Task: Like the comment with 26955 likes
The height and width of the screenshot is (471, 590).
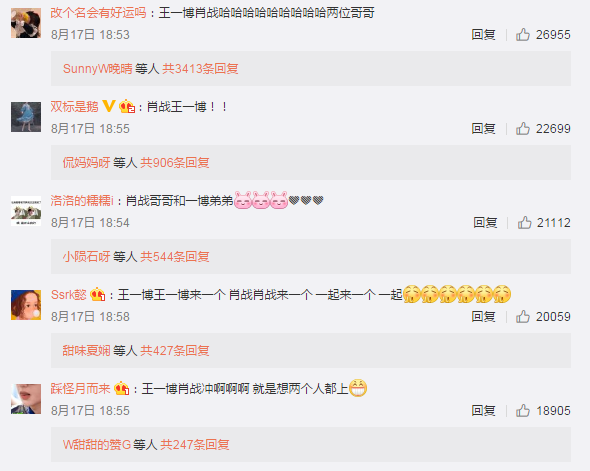Action: tap(523, 35)
